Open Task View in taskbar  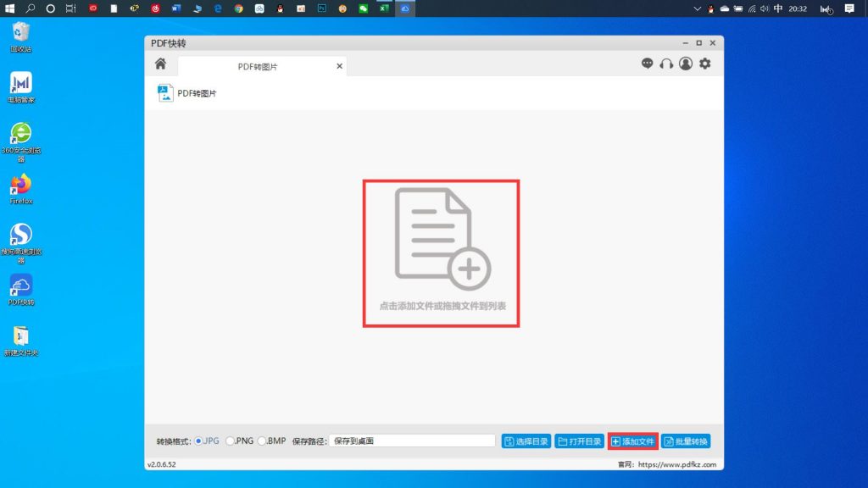tap(71, 8)
